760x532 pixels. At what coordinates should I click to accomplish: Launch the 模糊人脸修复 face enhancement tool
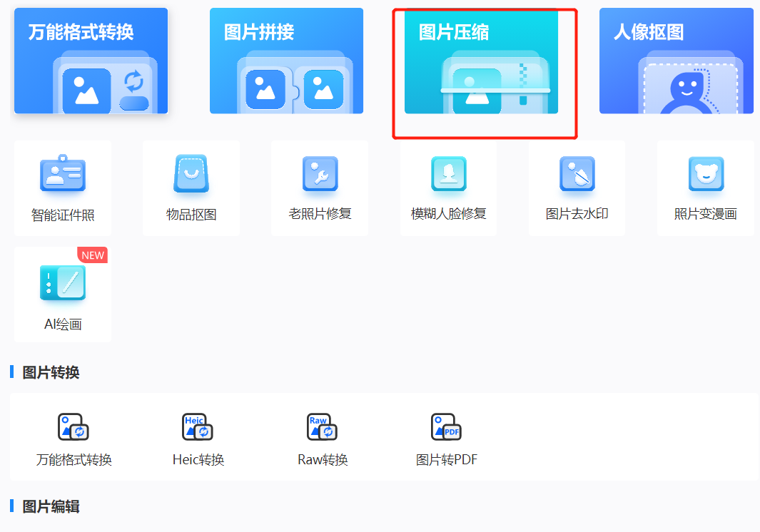click(x=448, y=188)
